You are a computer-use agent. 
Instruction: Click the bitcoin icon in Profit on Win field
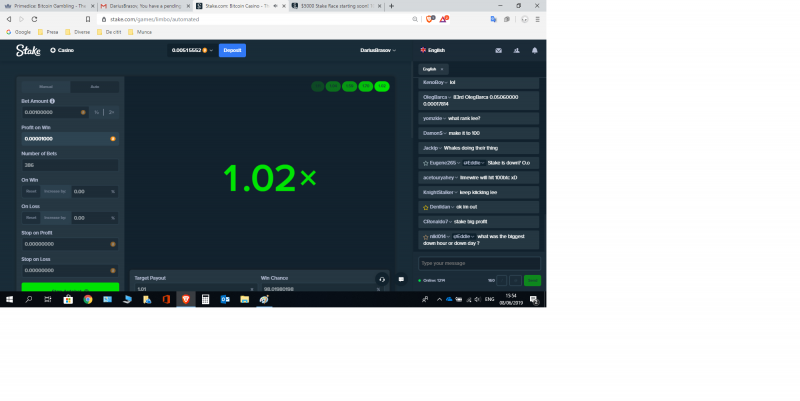113,139
